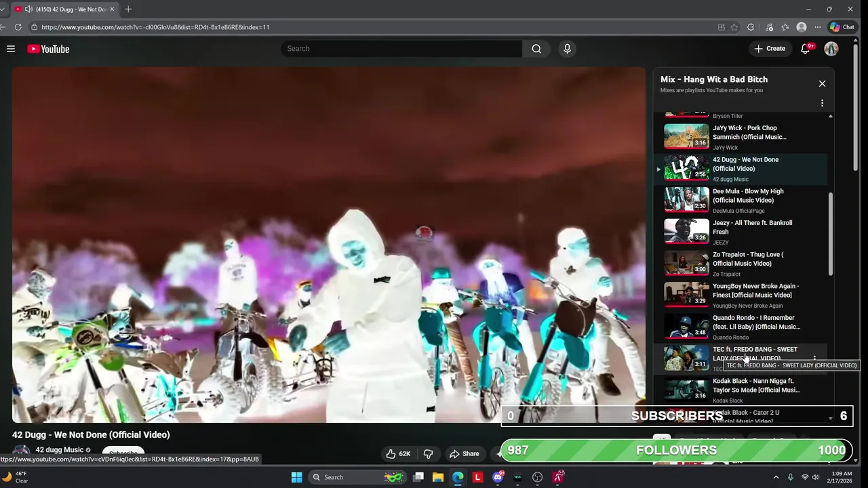Open the Quando Rondo I Remember thumbnail
The width and height of the screenshot is (868, 488).
[x=686, y=327]
